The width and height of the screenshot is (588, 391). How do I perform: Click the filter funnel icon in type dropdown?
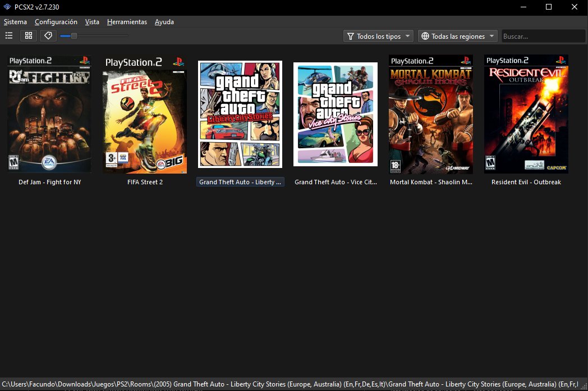[351, 36]
